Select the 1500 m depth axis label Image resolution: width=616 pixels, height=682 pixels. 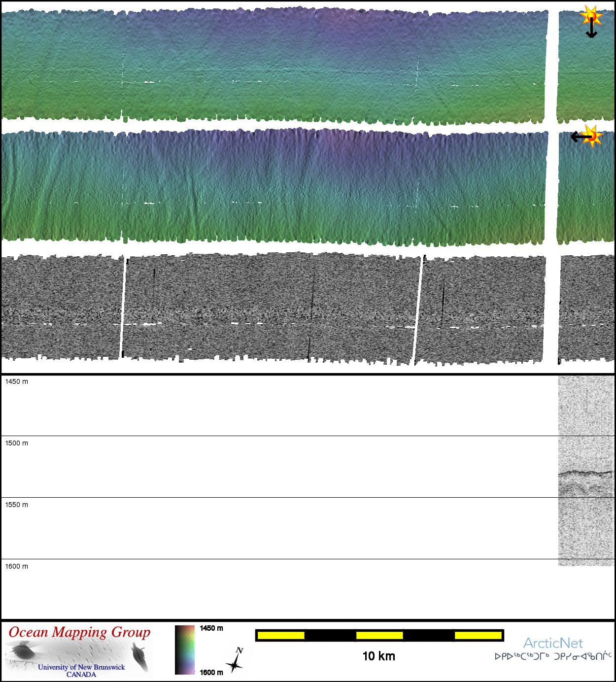pyautogui.click(x=17, y=443)
